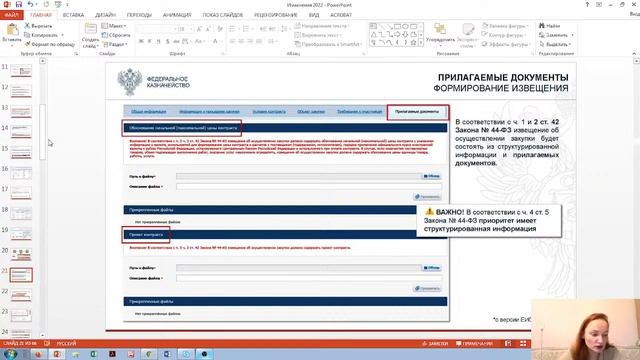The height and width of the screenshot is (360, 640).
Task: Select the oval shape in gallery
Action: 405,26
